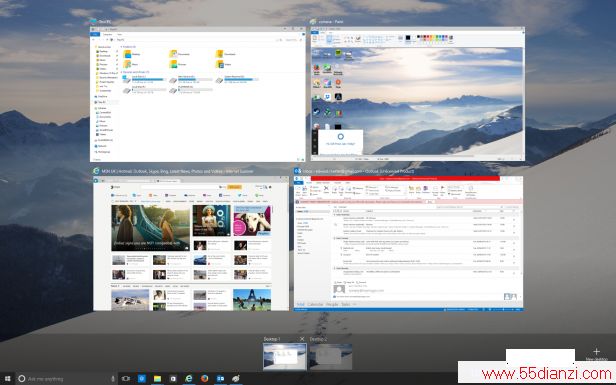Open the Desktop folder in This PC
Image resolution: width=616 pixels, height=385 pixels.
[132, 54]
